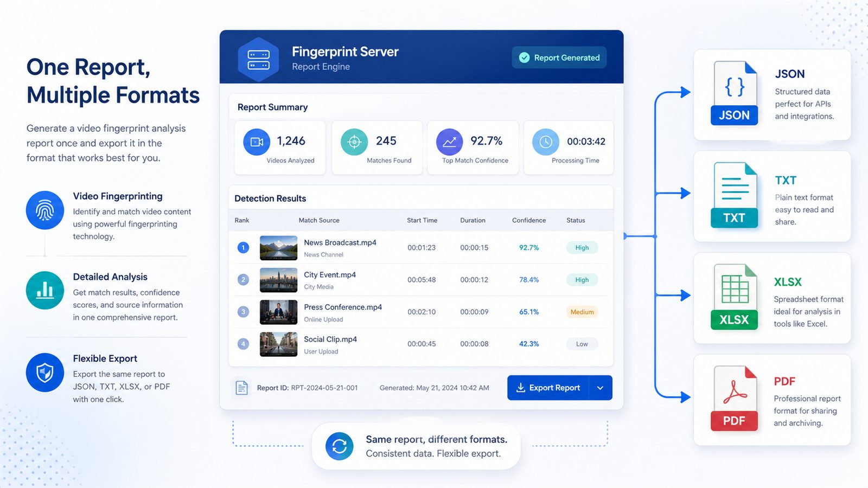Screen dimensions: 868x488
Task: Click the TXT file format icon
Action: (735, 195)
